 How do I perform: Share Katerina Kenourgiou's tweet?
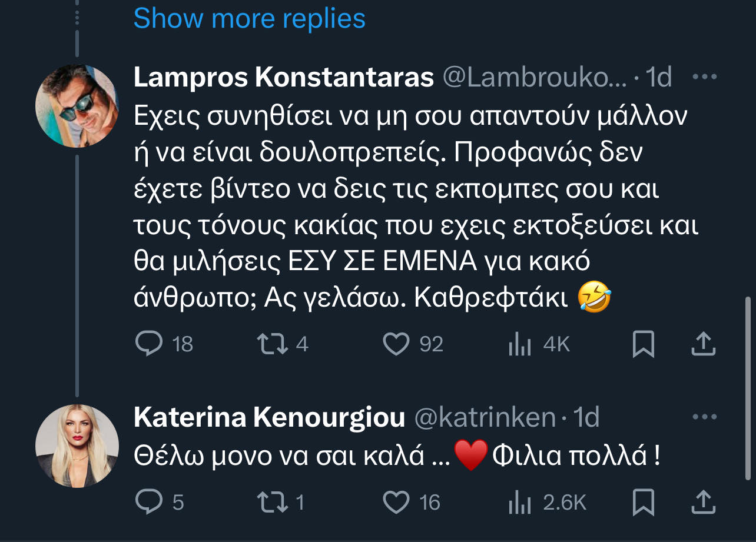pos(703,502)
